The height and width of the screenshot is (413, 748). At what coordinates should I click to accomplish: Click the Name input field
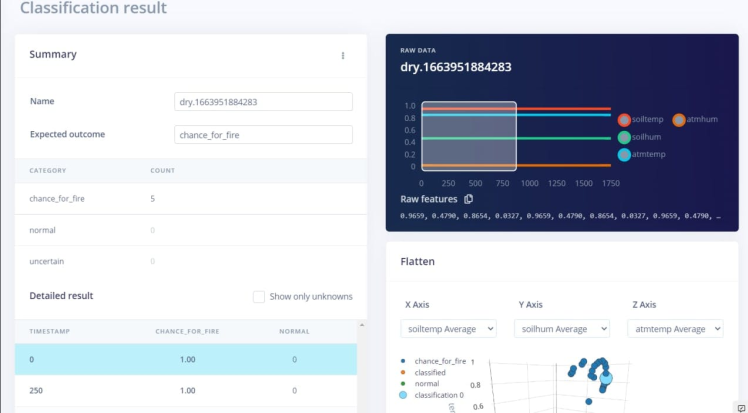(263, 102)
